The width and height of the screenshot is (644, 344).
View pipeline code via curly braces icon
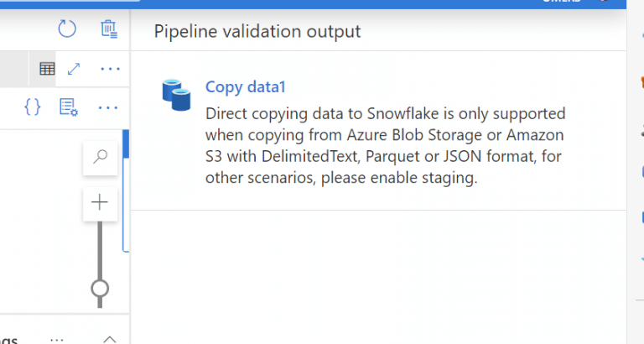[x=33, y=107]
